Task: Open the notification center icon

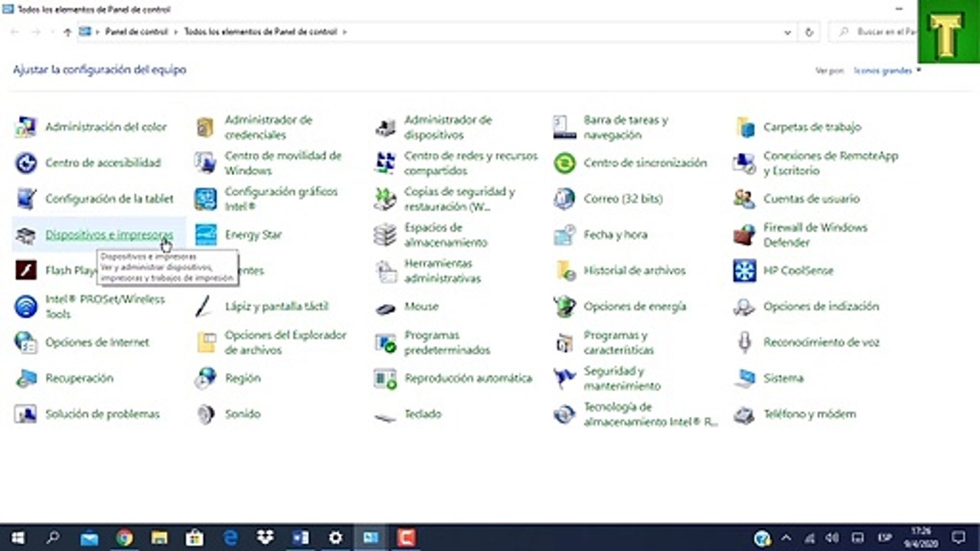Action: click(x=959, y=538)
